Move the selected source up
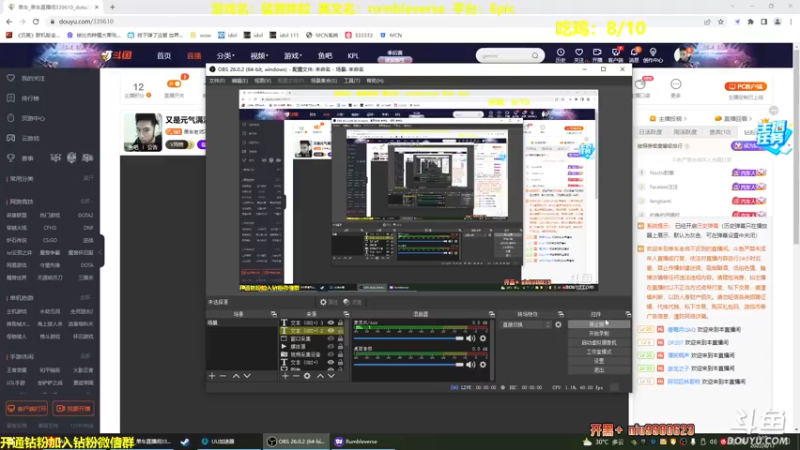The height and width of the screenshot is (450, 800). (320, 376)
